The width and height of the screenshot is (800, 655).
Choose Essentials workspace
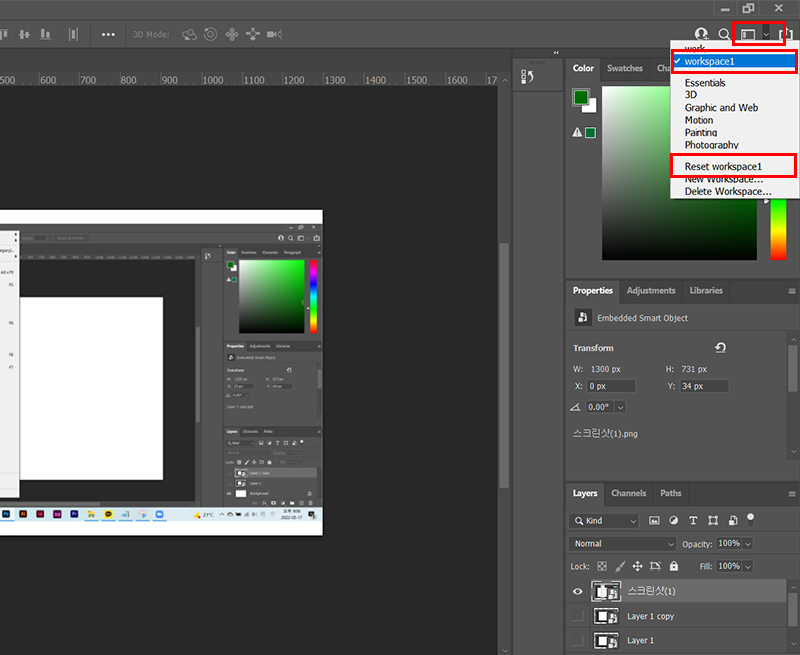(x=705, y=83)
